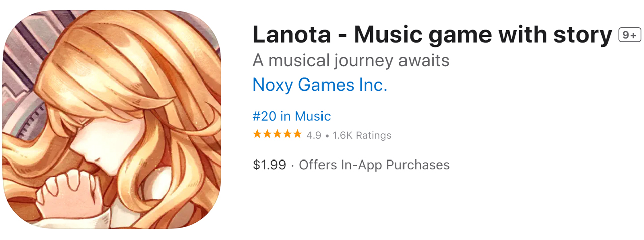Click the bullet separator before 1.6K Ratings

[327, 135]
